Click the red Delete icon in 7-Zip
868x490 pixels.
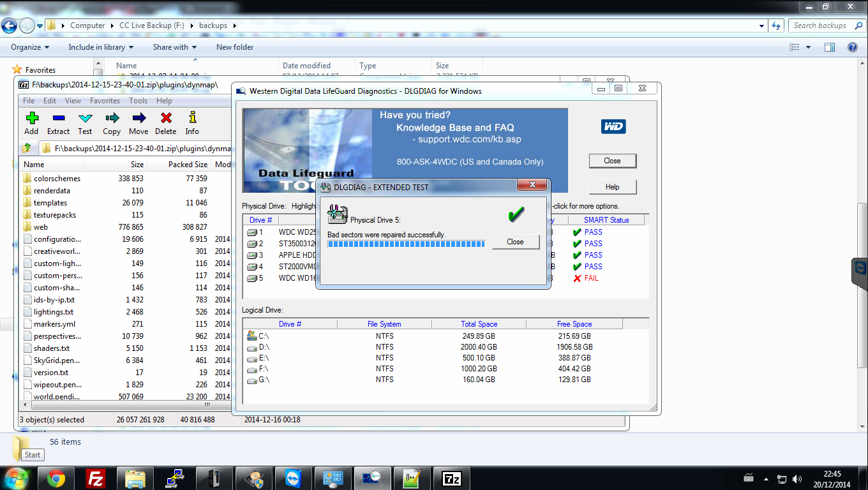(166, 122)
